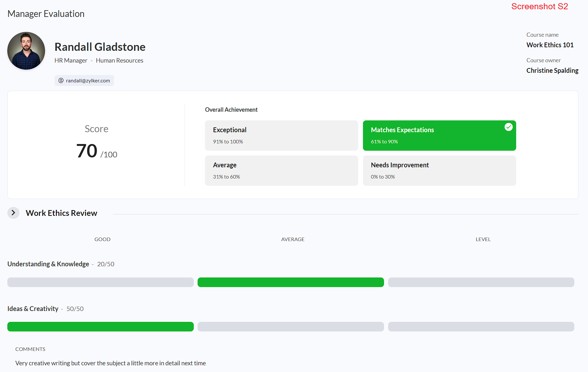Click the @ icon beside the email
This screenshot has width=588, height=372.
click(61, 80)
